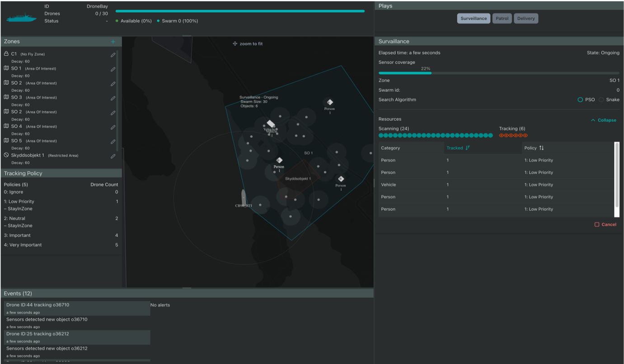Screen dimensions: 624x364
Task: Collapse the Resources section
Action: (x=603, y=120)
